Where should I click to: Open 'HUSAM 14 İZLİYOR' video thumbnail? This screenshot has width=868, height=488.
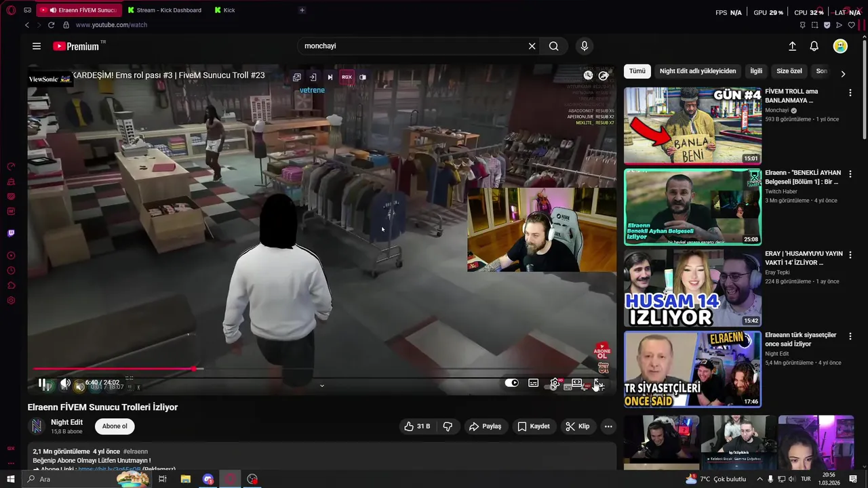(x=692, y=288)
